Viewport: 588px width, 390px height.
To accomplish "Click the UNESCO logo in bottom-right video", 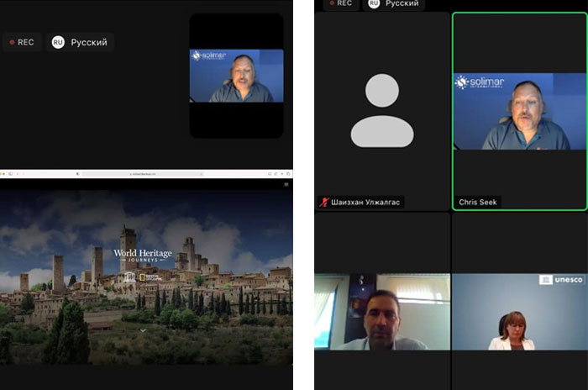I will [x=561, y=280].
